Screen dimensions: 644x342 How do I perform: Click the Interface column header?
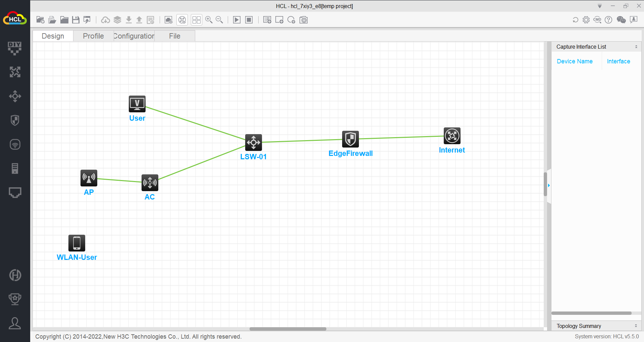(x=619, y=61)
